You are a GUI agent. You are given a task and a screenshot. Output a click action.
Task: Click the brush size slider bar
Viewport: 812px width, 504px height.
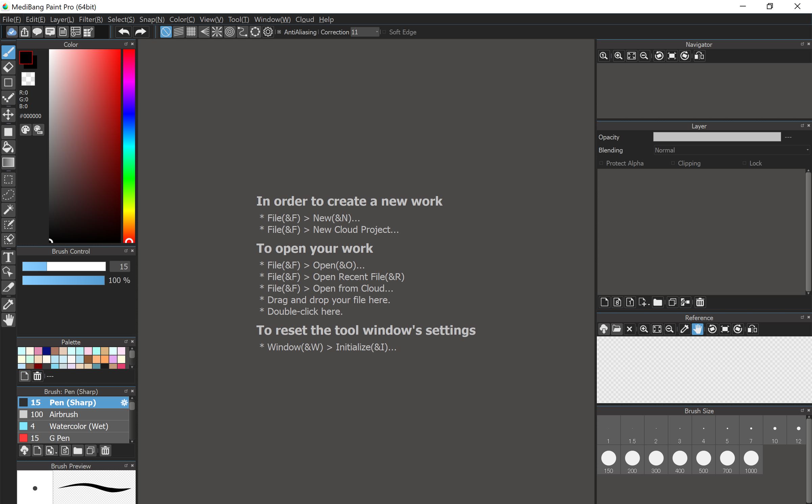point(64,267)
